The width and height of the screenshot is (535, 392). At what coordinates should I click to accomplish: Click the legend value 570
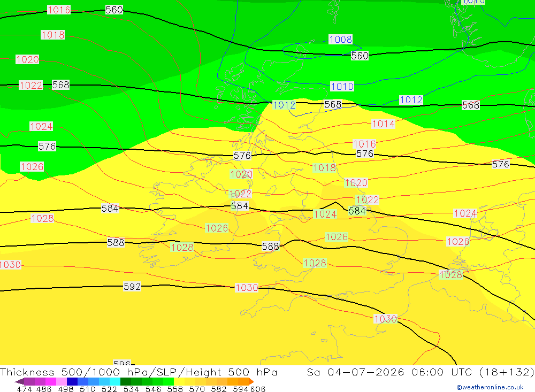point(197,389)
